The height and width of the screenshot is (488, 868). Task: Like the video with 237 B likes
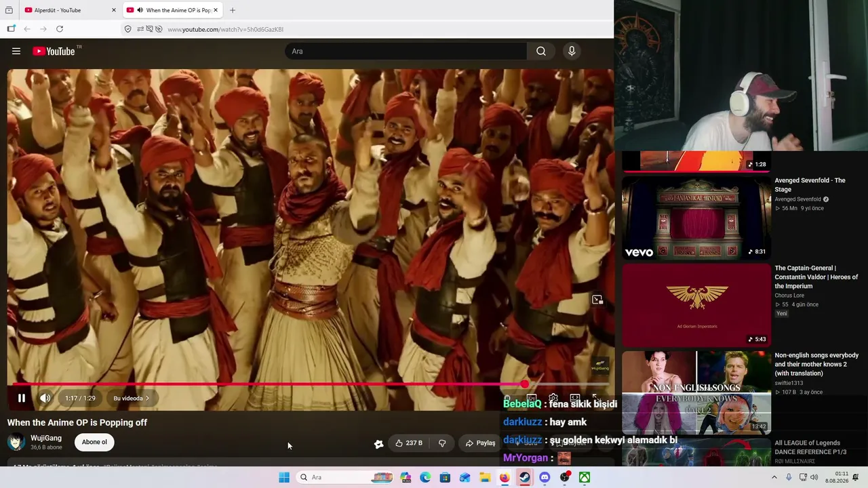409,443
